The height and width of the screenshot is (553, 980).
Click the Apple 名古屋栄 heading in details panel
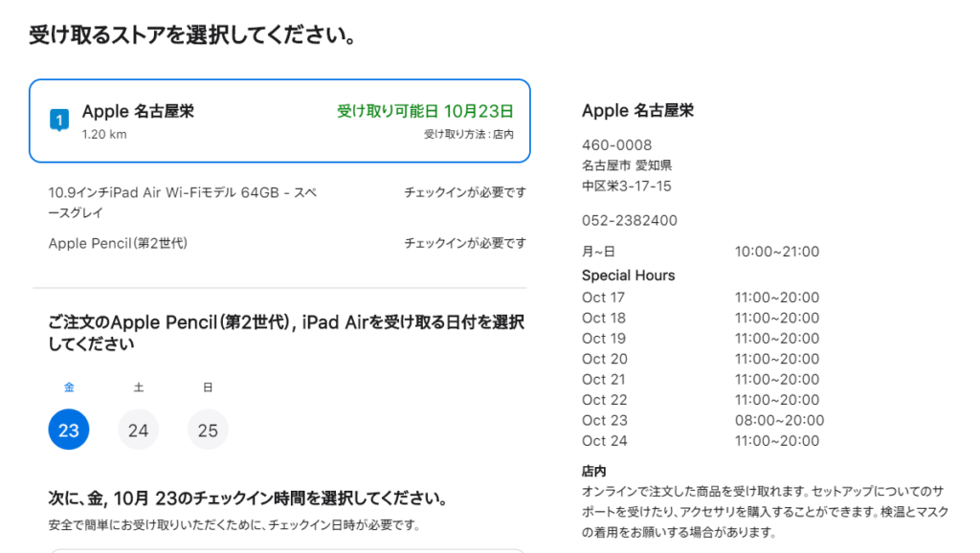[637, 111]
